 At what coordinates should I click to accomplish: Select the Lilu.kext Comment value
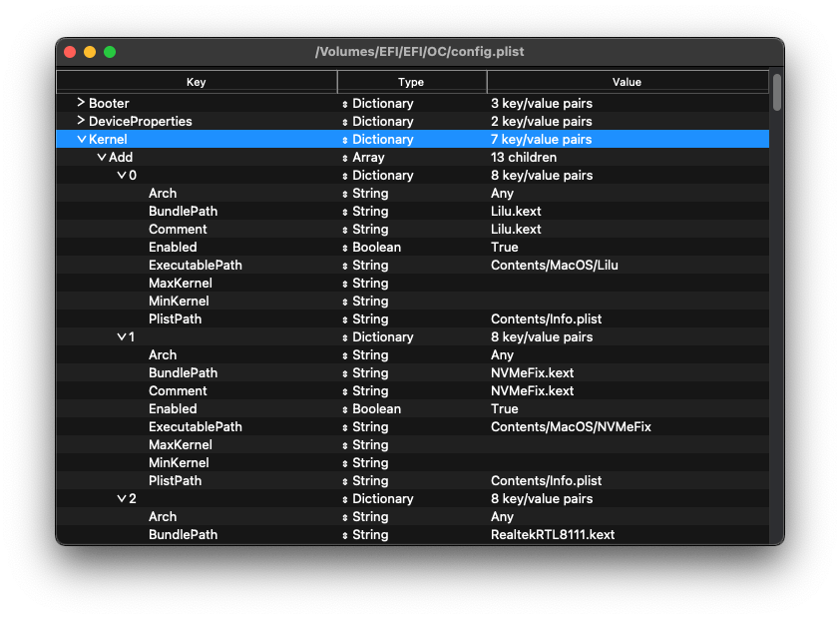(516, 230)
